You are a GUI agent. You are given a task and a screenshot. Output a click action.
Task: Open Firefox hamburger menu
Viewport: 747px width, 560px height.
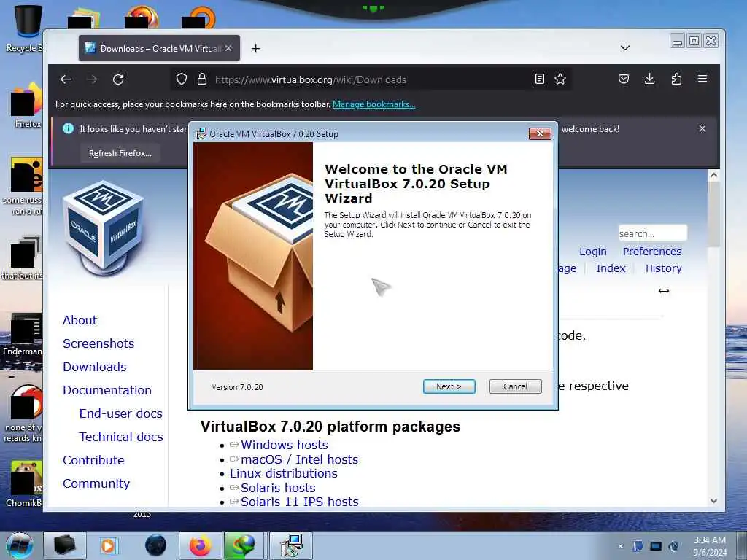pyautogui.click(x=703, y=79)
